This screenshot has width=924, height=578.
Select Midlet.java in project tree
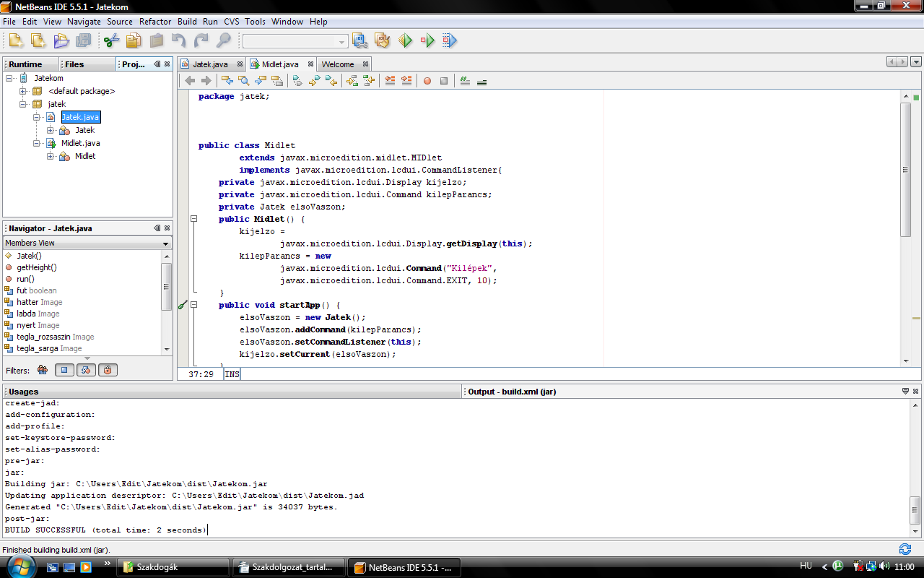click(80, 143)
